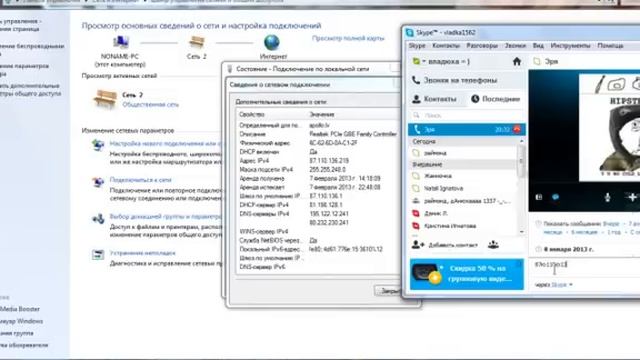Select the 'Маска подсети IPv4' row
The image size is (640, 360).
coord(318,169)
